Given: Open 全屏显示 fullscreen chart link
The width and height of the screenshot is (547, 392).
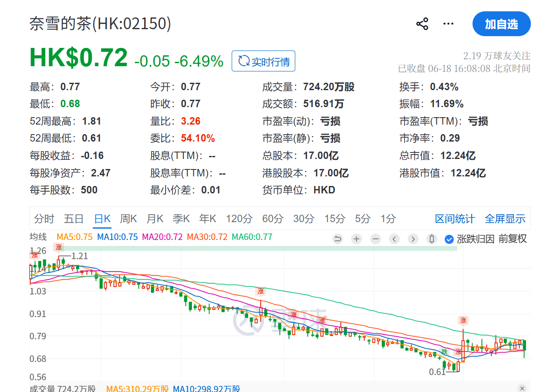Looking at the screenshot, I should pos(505,219).
